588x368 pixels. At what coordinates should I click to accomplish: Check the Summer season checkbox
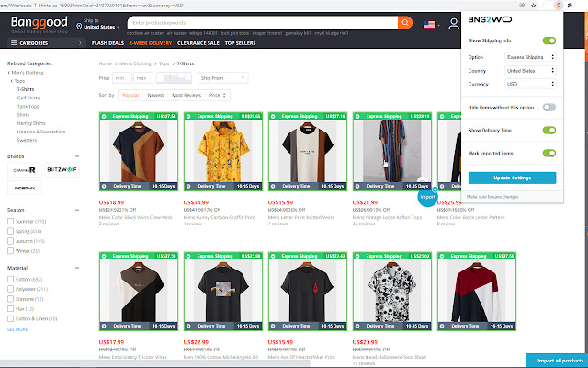point(10,221)
